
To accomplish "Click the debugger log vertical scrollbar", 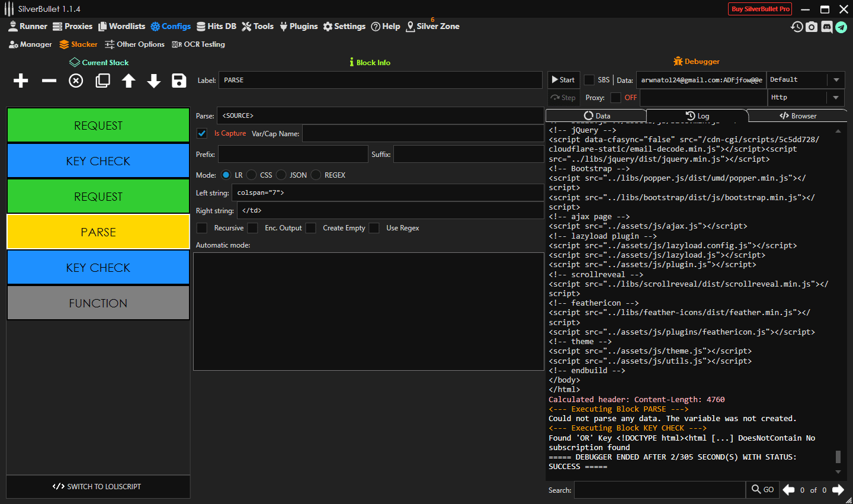I will point(838,456).
